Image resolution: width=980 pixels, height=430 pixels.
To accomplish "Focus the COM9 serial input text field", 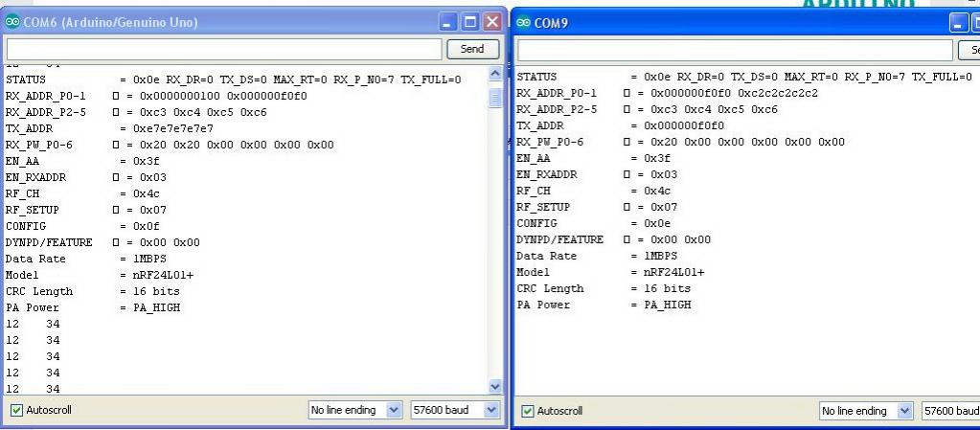I will pos(738,49).
